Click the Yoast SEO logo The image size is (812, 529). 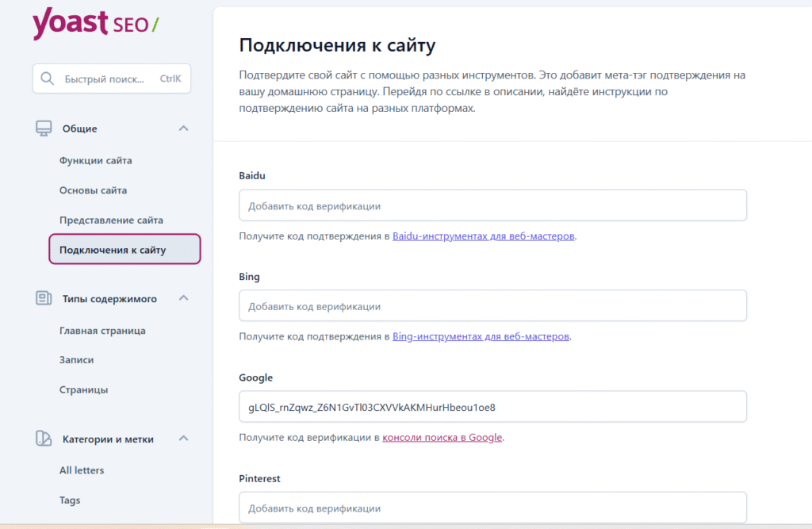[x=95, y=24]
